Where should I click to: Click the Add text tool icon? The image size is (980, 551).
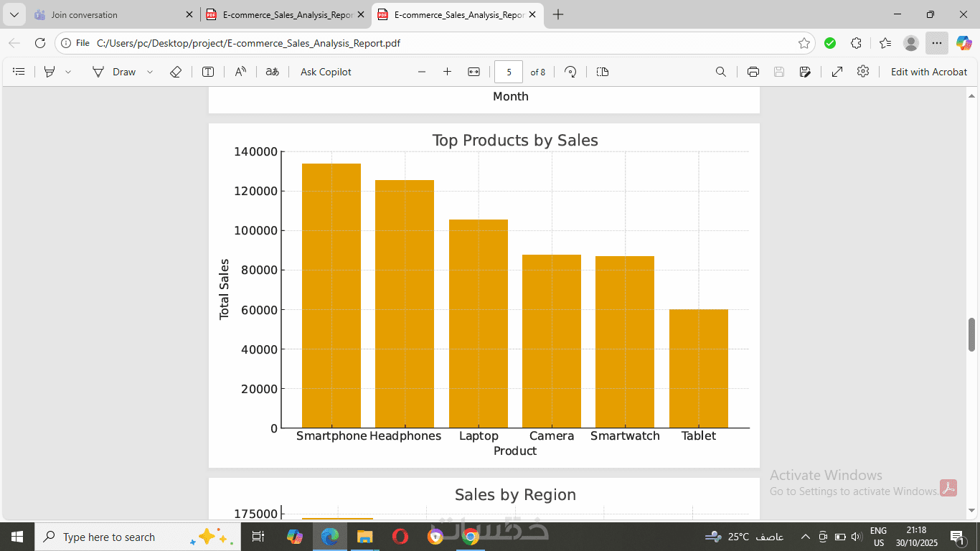pyautogui.click(x=208, y=72)
